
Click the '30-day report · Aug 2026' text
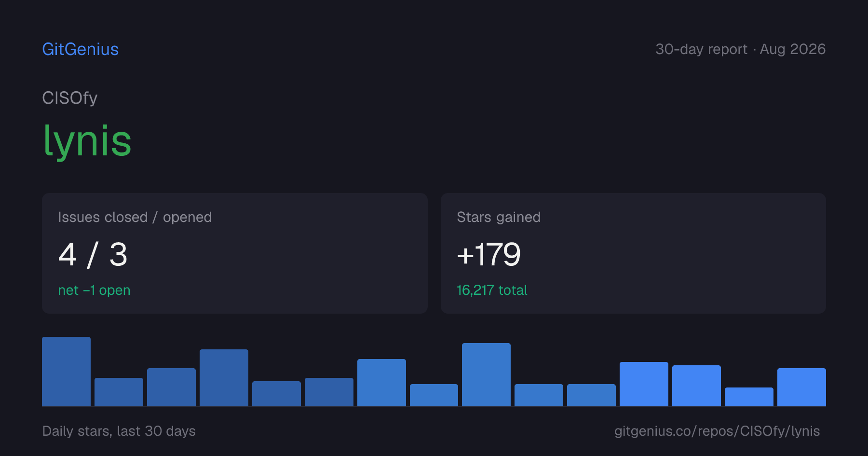[x=740, y=49]
